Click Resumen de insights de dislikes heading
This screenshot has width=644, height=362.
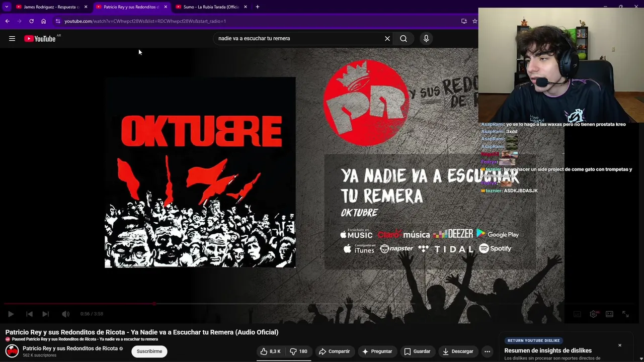[548, 350]
